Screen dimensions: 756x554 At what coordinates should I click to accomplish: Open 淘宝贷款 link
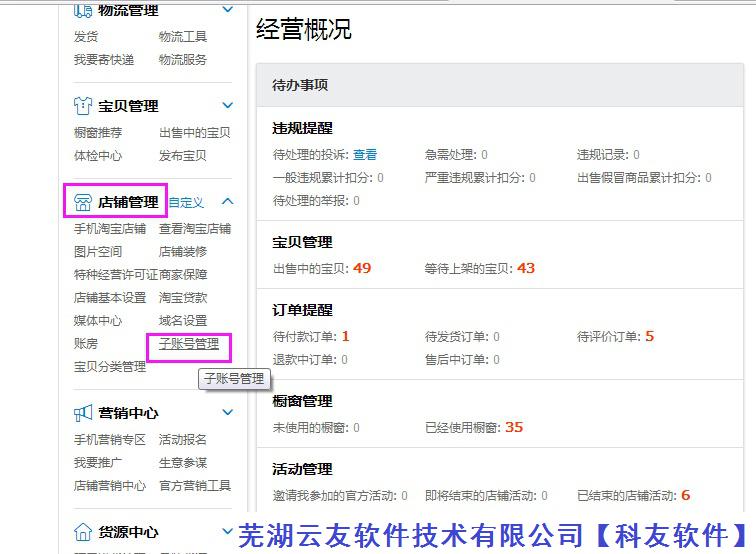pos(183,298)
